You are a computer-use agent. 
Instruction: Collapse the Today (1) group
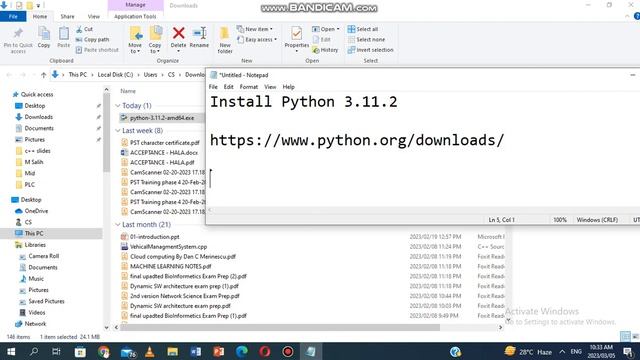coord(118,106)
